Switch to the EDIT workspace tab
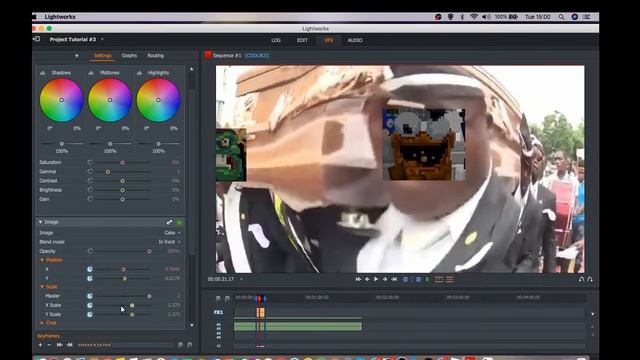The width and height of the screenshot is (640, 360). pyautogui.click(x=302, y=40)
